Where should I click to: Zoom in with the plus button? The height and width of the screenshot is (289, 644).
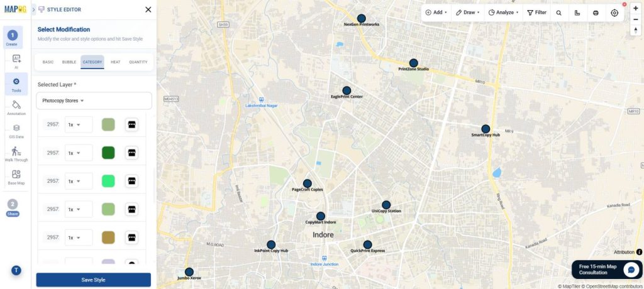(636, 9)
